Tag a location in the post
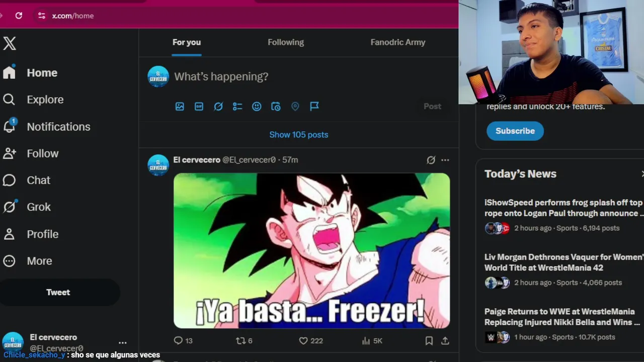Screen dimensions: 644x362 (295, 107)
